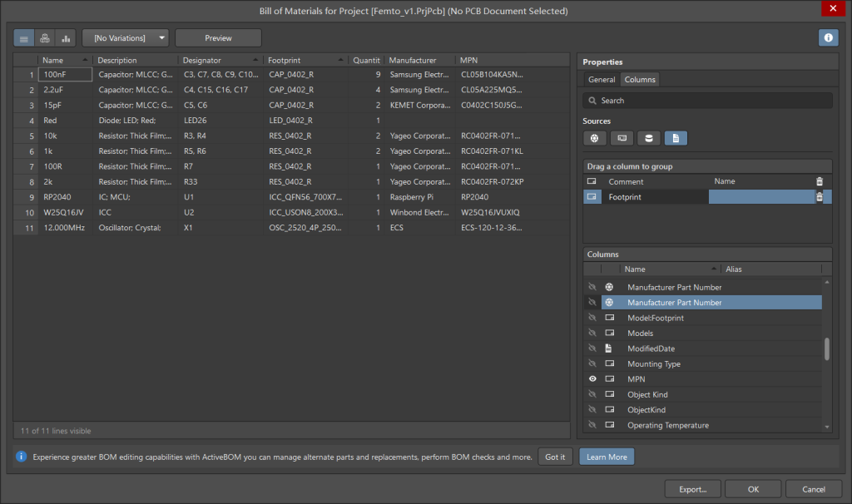Viewport: 852px width, 504px height.
Task: Show the Models column via eye icon
Action: pos(592,333)
